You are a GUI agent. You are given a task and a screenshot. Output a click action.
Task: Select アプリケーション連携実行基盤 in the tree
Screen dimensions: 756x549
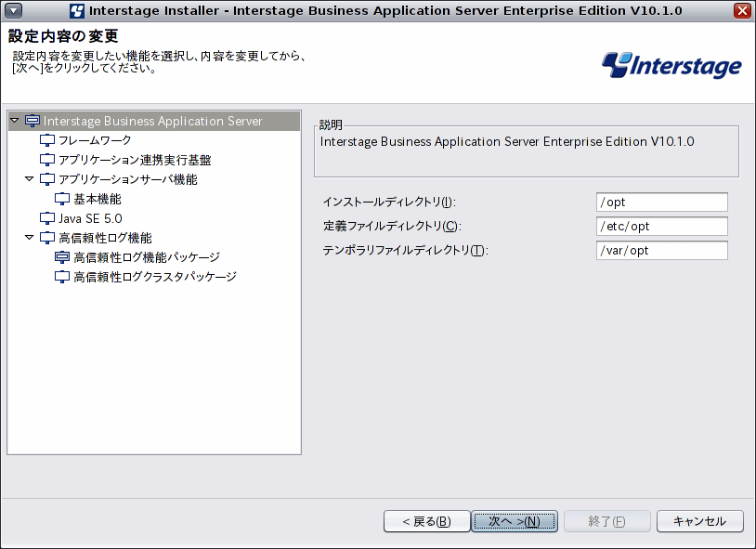tap(135, 160)
